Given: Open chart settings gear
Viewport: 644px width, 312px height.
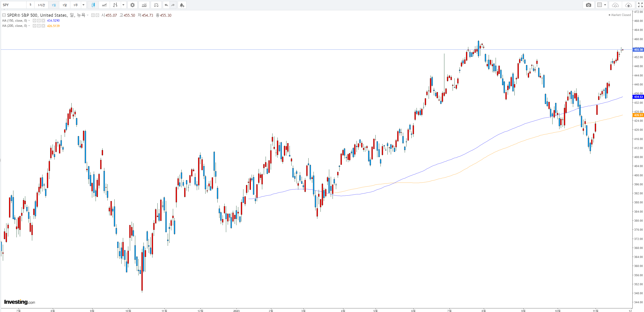Looking at the screenshot, I should (x=132, y=5).
